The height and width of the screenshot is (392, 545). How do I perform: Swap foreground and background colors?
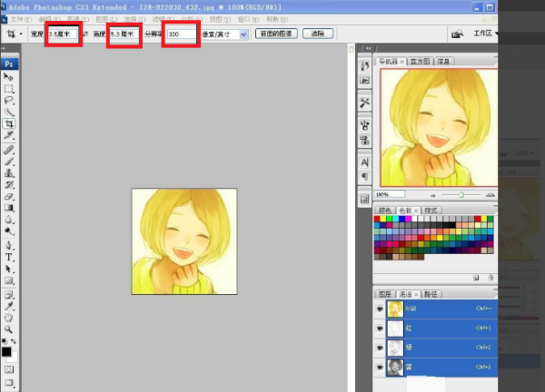[14, 341]
